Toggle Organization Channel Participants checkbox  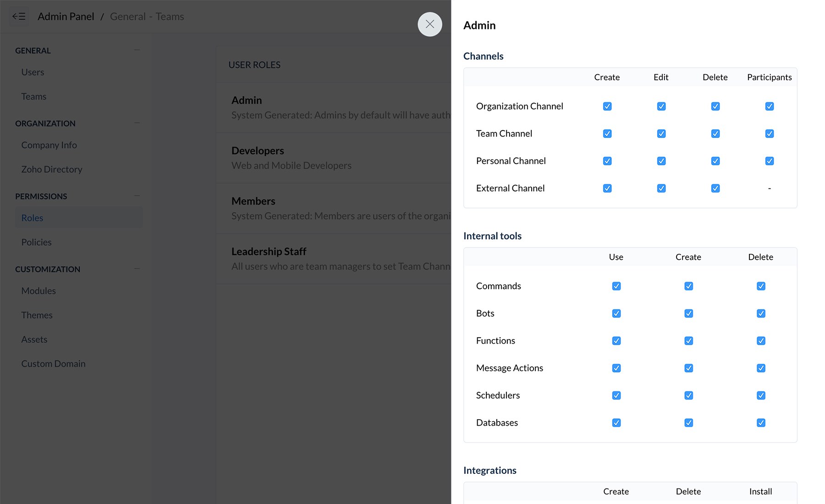[x=770, y=106]
